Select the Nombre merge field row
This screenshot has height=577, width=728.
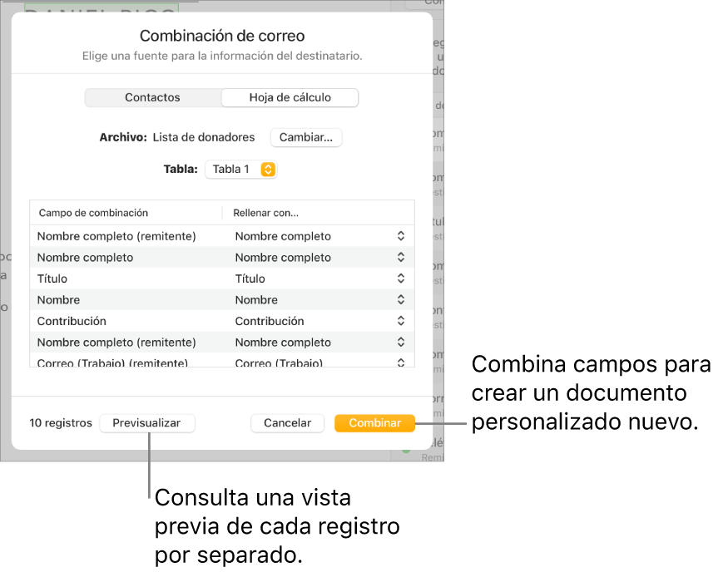(x=222, y=300)
